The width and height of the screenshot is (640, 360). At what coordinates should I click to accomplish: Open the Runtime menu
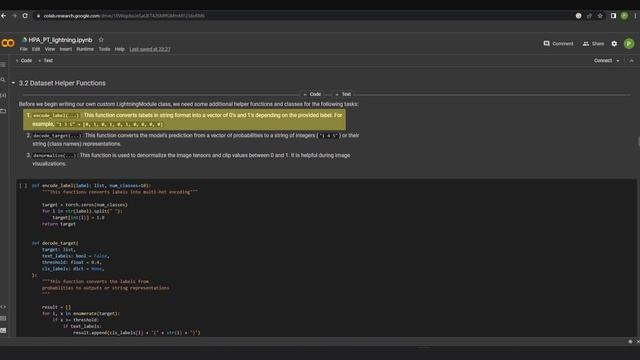(x=85, y=49)
